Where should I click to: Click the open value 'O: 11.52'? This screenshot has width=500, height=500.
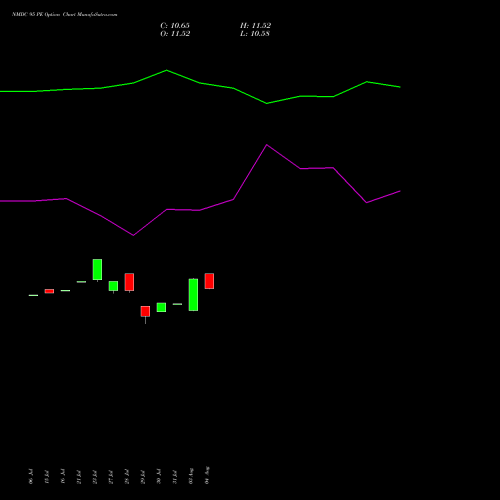[x=175, y=34]
